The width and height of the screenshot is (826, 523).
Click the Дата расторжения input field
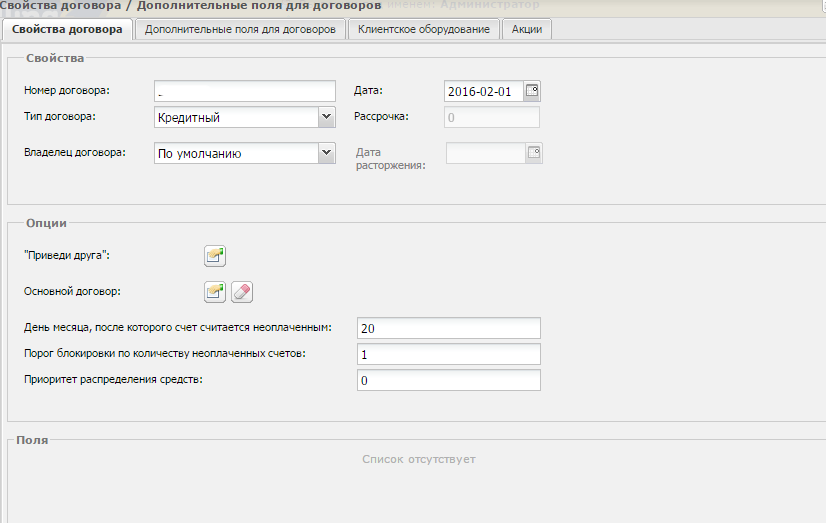(486, 153)
